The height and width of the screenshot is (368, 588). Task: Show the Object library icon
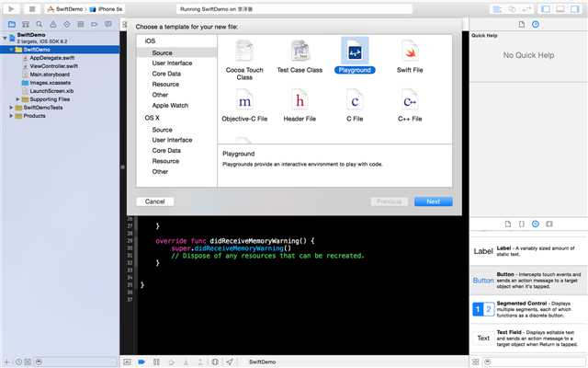click(536, 224)
